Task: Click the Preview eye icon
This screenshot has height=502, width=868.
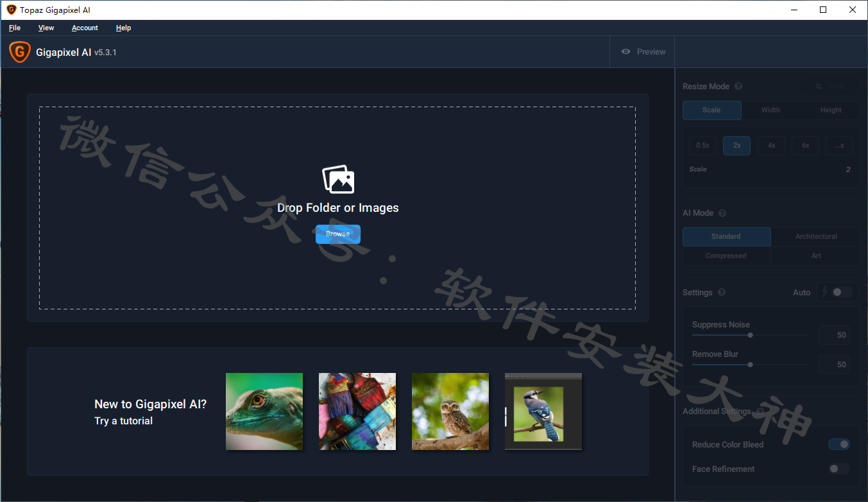Action: (x=626, y=52)
